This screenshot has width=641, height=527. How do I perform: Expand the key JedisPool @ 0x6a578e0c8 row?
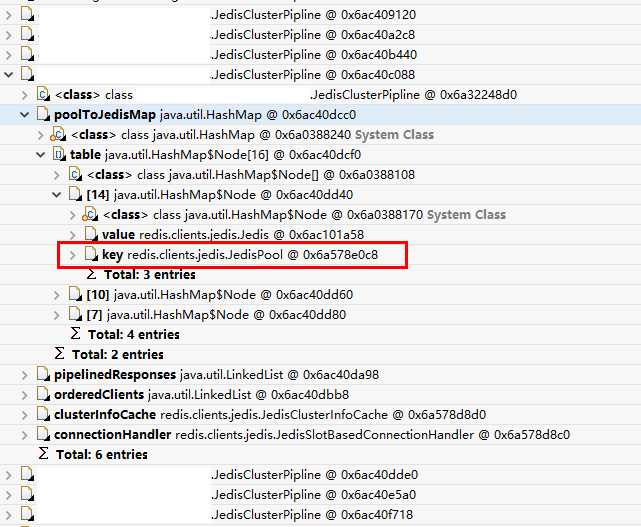(x=72, y=255)
